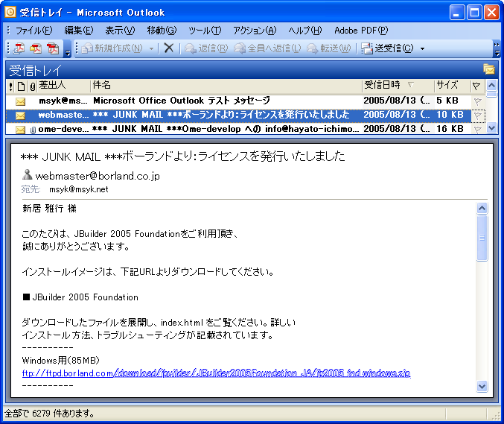504x424 pixels.
Task: Click the 新規作成 new mail icon
Action: [88, 48]
